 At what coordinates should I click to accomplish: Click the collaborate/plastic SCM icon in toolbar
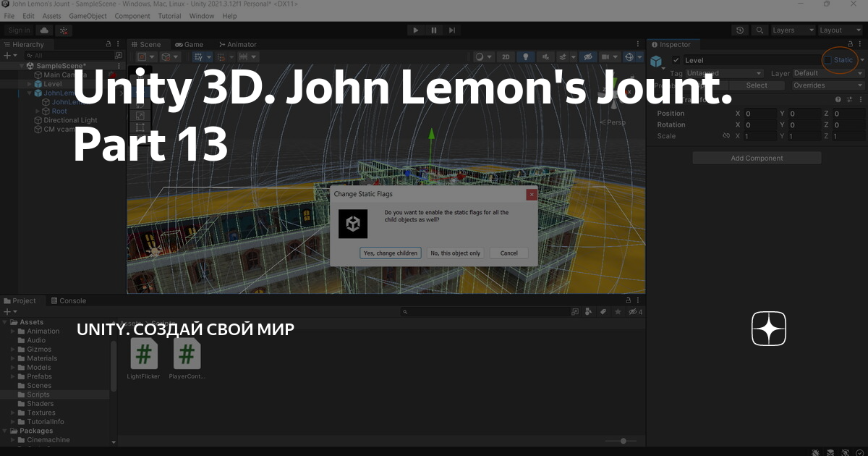[x=63, y=30]
